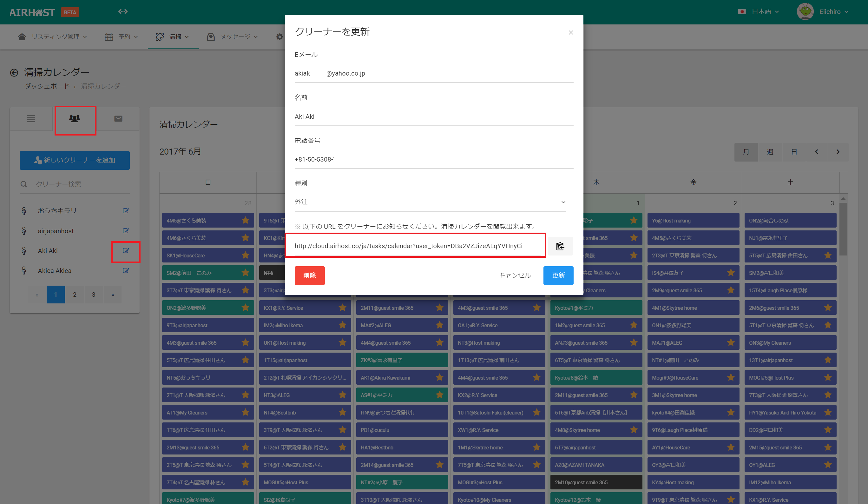Click the calendar vertical scrollbar

843,229
